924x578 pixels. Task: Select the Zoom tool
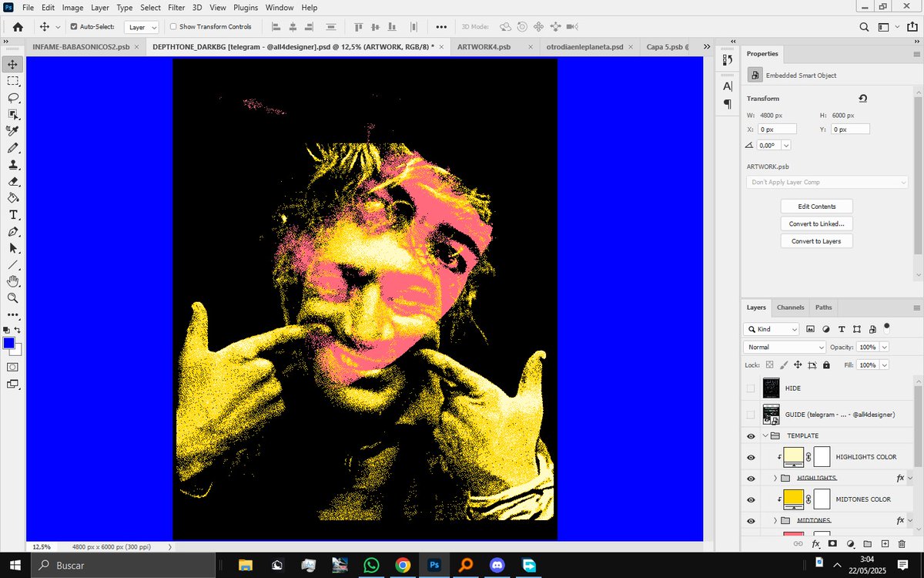click(x=13, y=298)
